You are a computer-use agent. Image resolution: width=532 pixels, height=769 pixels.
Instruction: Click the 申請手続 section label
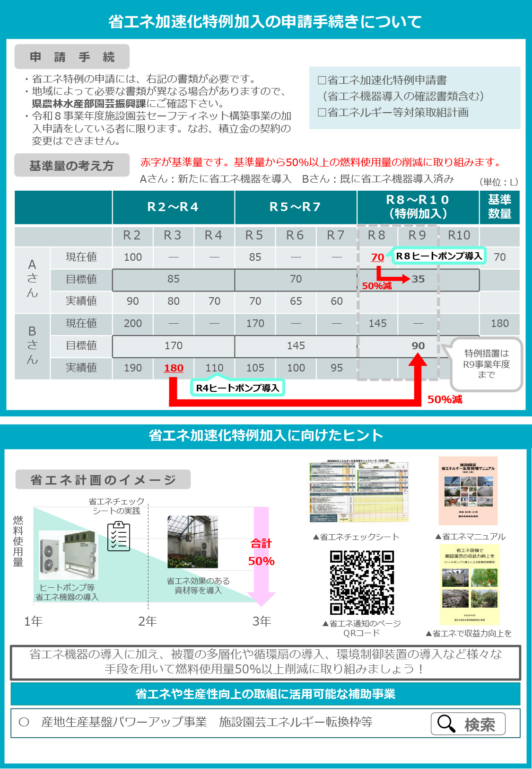[72, 57]
